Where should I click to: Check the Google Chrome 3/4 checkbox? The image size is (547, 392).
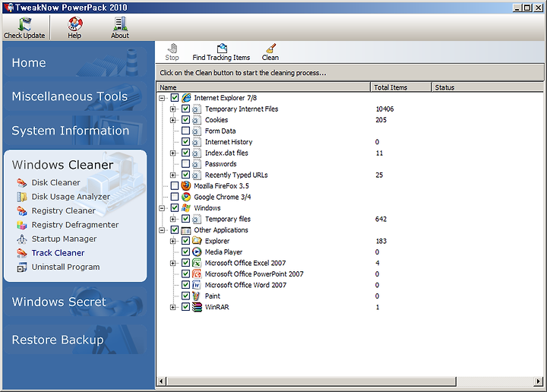click(x=175, y=197)
